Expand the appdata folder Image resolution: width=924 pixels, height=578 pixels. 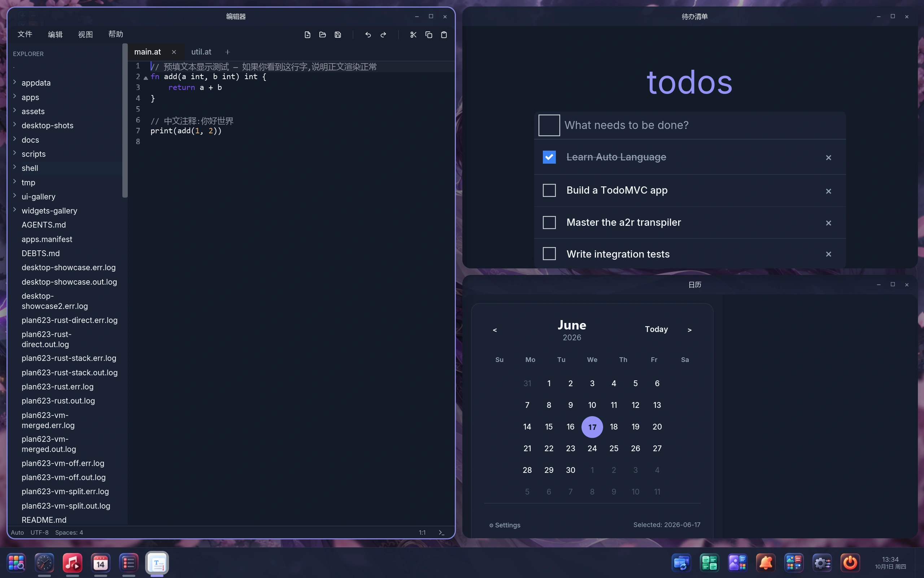click(x=14, y=82)
